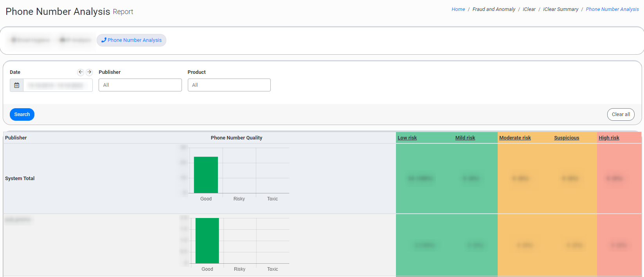This screenshot has width=644, height=277.
Task: Open the Publisher filter dropdown
Action: pyautogui.click(x=140, y=85)
